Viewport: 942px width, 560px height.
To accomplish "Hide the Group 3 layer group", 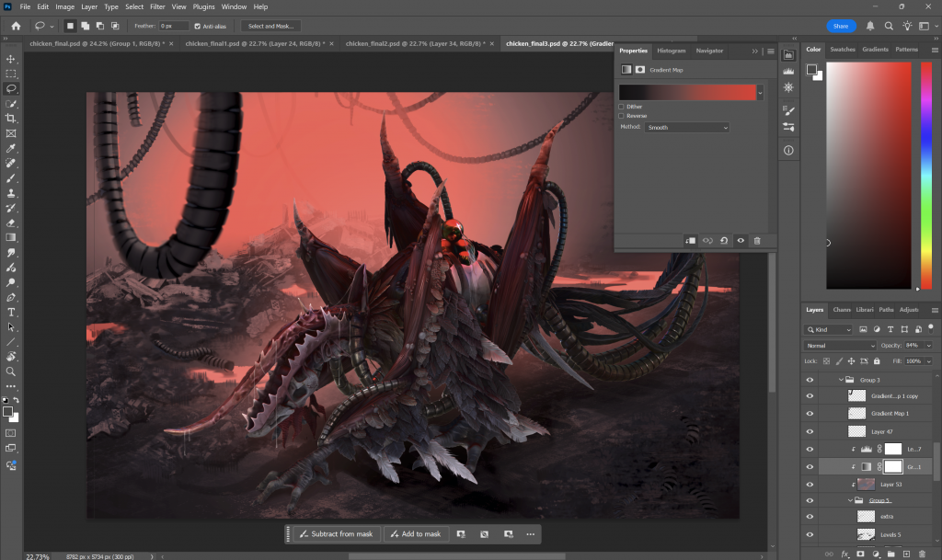I will coord(810,380).
